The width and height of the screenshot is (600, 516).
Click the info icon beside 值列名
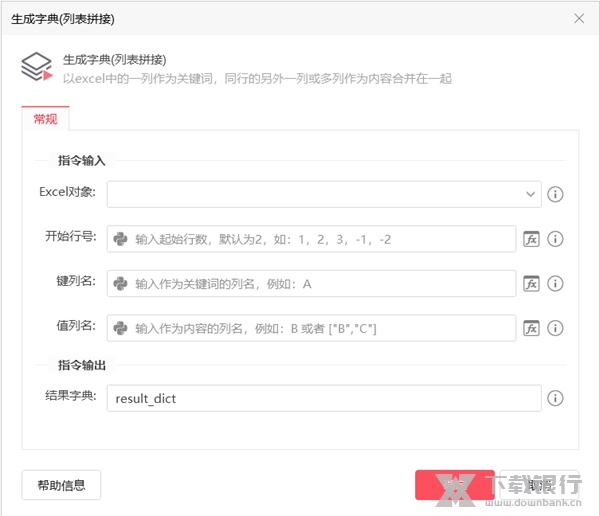(556, 328)
